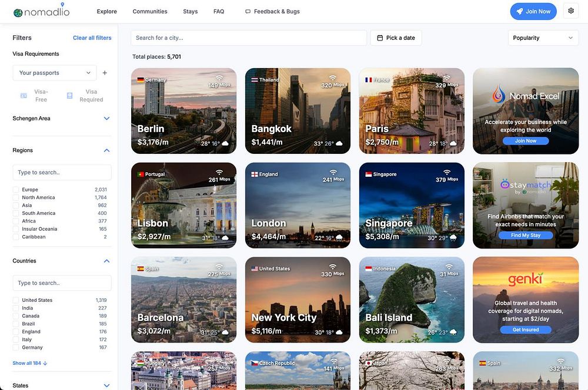Click the rain weather icon on London card
This screenshot has width=588, height=390.
[339, 238]
